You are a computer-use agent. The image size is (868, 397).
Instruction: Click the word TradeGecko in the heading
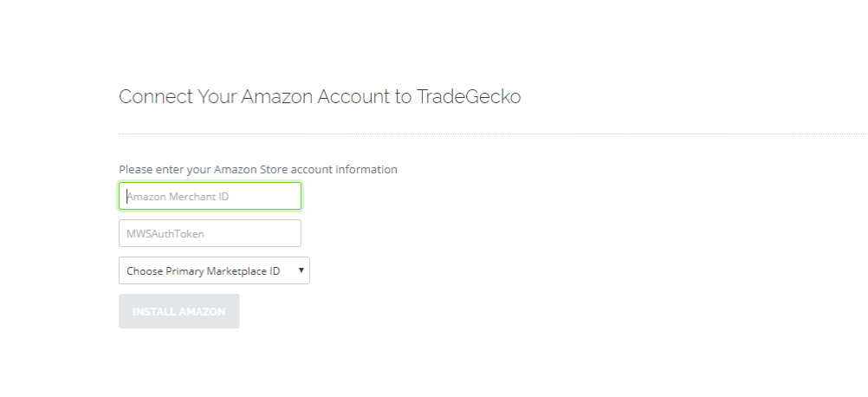469,96
